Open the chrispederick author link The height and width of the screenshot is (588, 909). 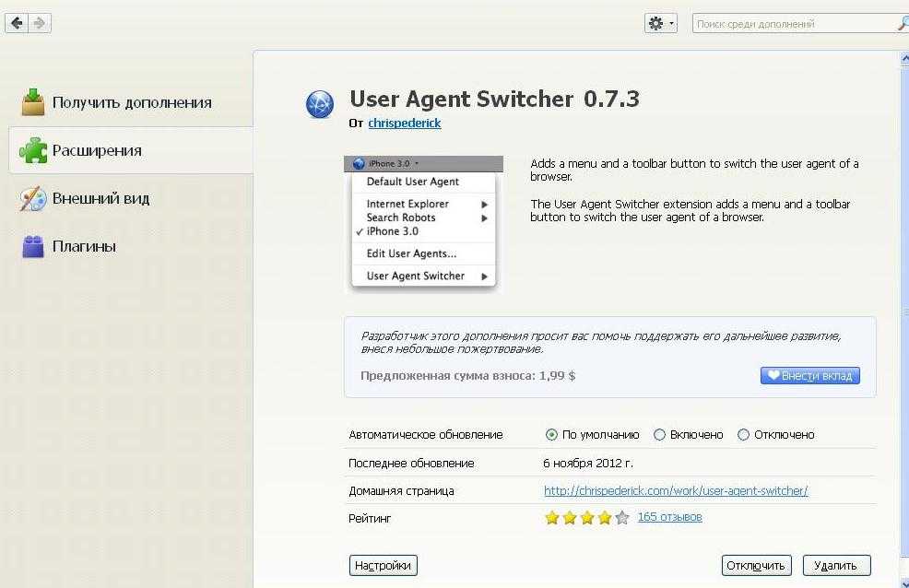point(404,123)
